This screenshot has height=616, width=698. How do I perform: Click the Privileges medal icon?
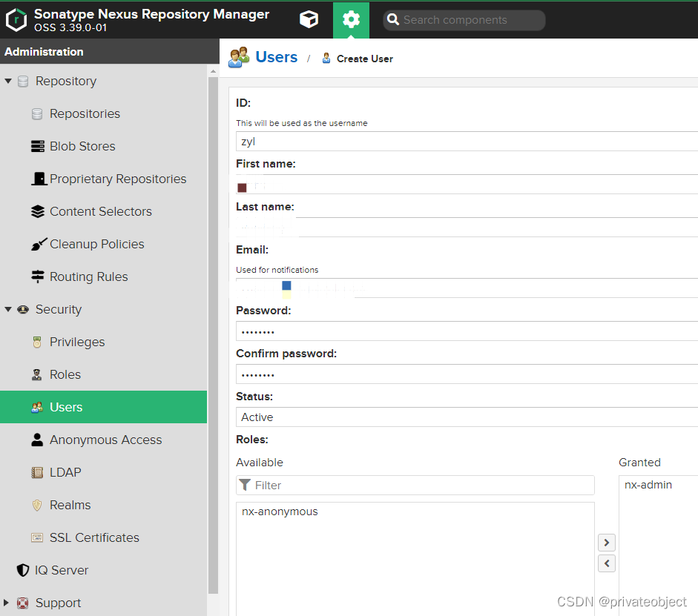click(x=37, y=342)
